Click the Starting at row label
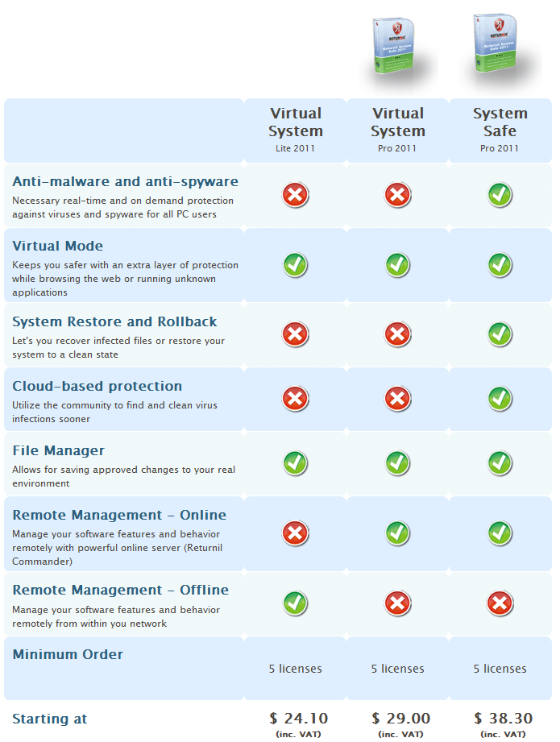 point(50,719)
